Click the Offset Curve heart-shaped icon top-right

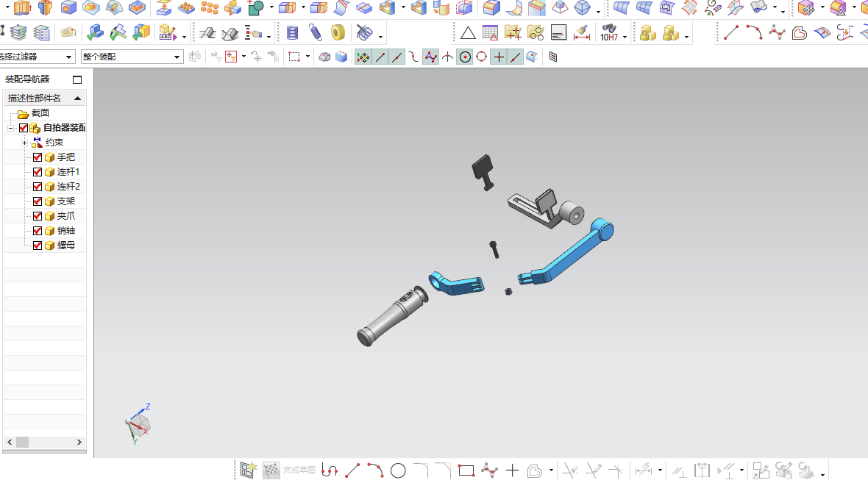800,33
